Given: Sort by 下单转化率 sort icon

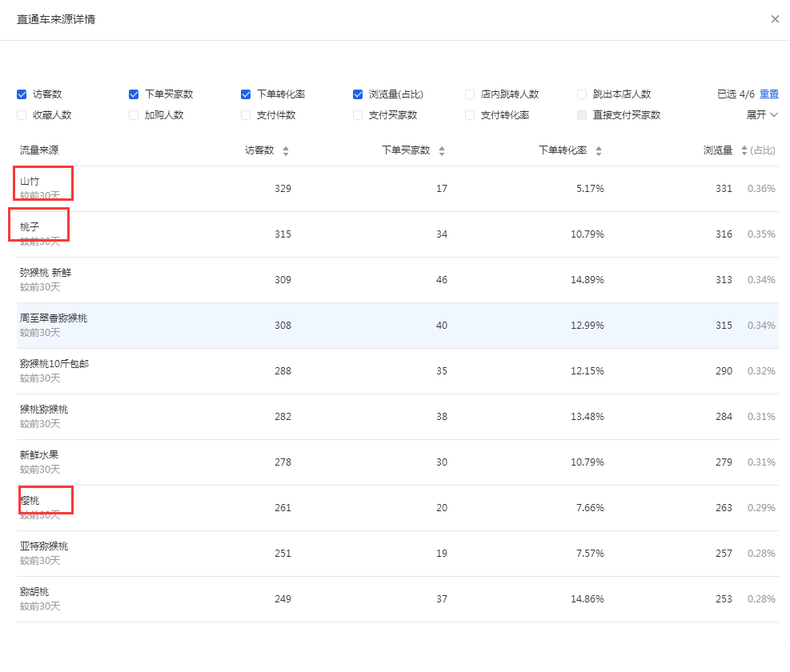Looking at the screenshot, I should (x=599, y=150).
